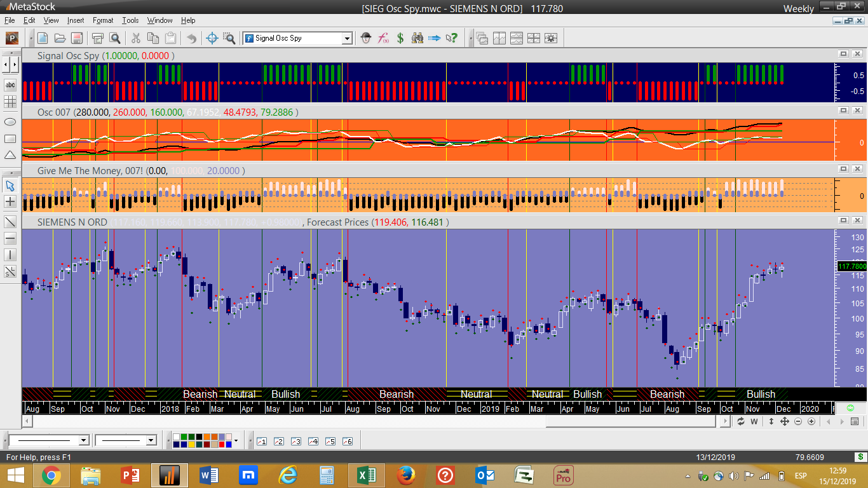The height and width of the screenshot is (488, 868).
Task: Open the Expert Advisor hat icon
Action: tap(366, 38)
